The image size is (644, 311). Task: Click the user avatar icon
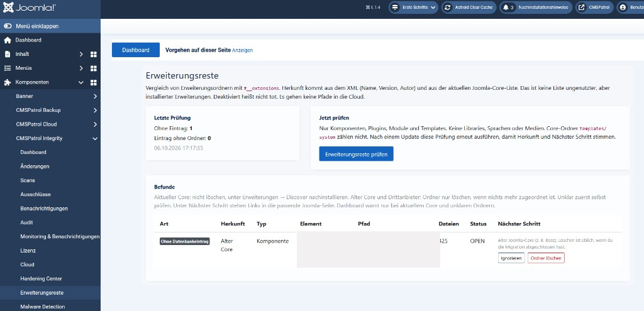click(623, 8)
